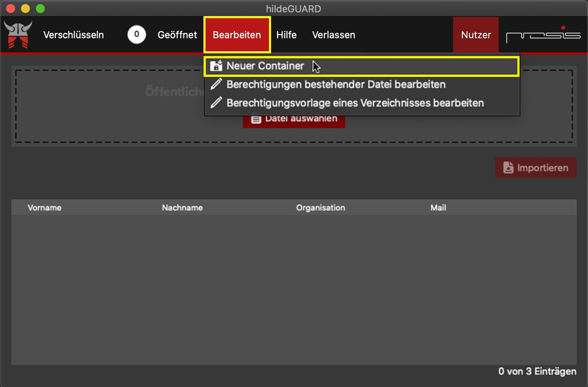The height and width of the screenshot is (387, 588).
Task: Sort the table by the Nachname column
Action: [182, 208]
